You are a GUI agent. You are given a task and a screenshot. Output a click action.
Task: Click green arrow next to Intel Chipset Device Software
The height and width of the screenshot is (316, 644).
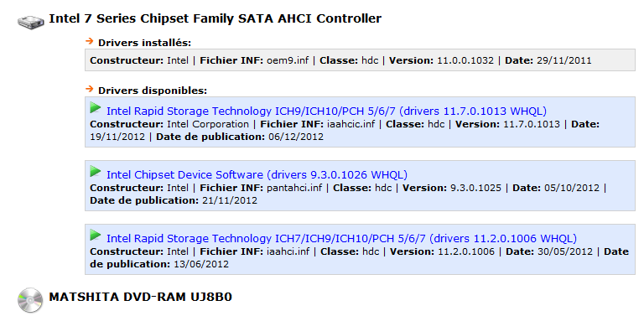pos(96,172)
